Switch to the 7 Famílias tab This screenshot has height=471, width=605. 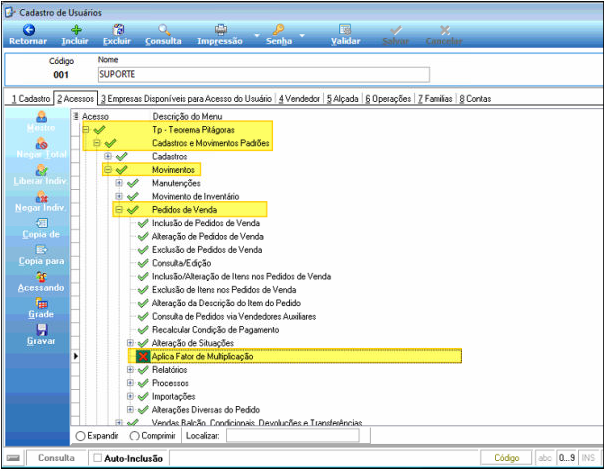tap(435, 99)
